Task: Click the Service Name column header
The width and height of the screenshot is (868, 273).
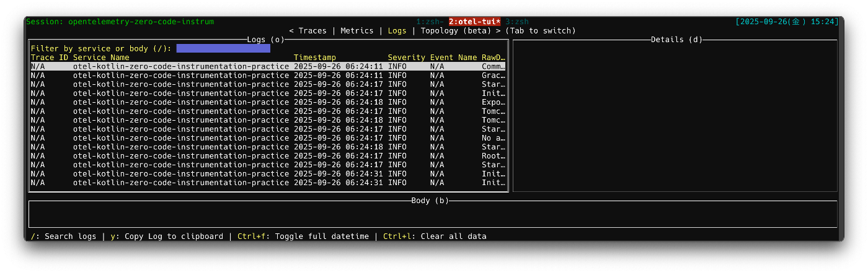Action: point(101,58)
